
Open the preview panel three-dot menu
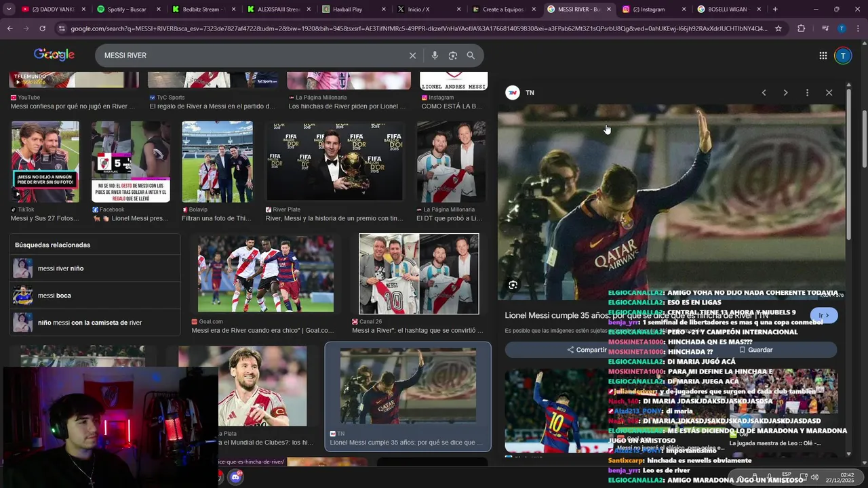807,93
